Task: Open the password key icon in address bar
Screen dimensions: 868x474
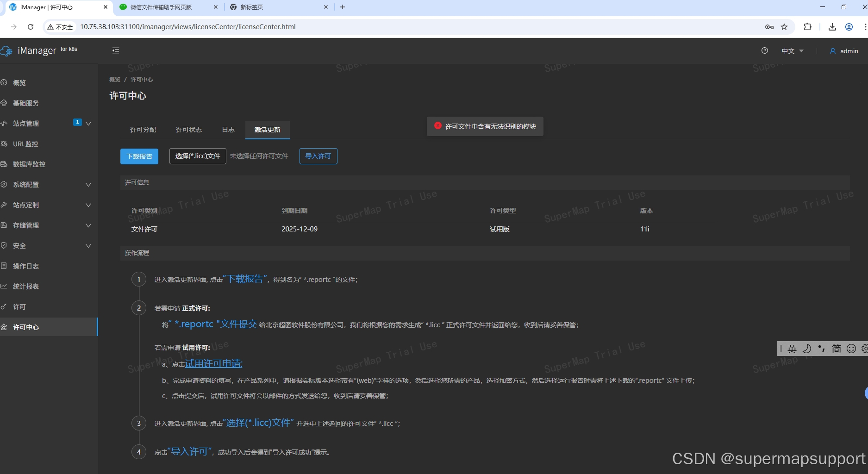Action: point(769,27)
